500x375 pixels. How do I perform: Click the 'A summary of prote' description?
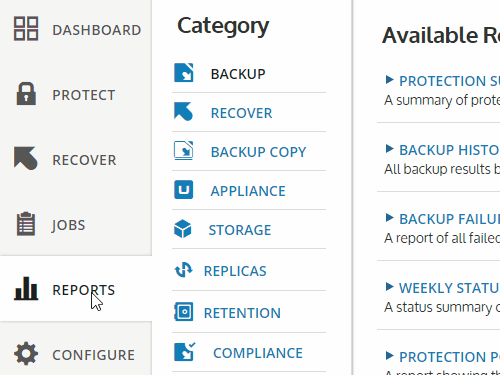(x=442, y=100)
